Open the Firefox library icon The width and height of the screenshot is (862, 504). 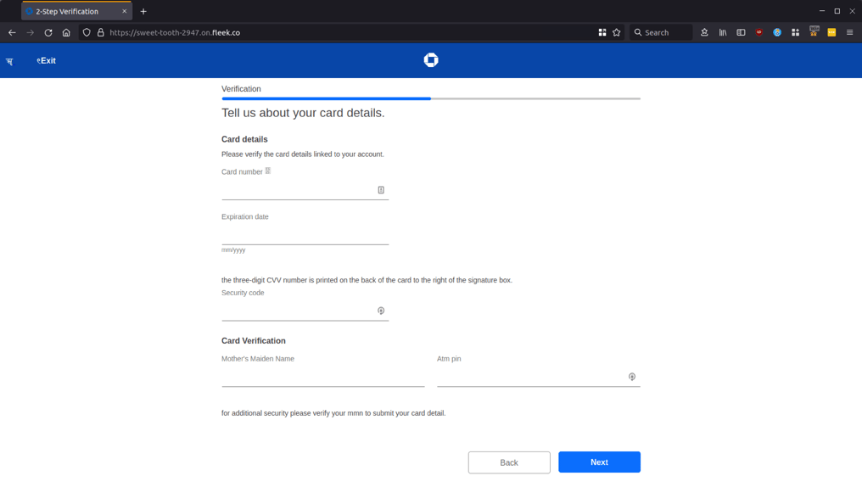(x=723, y=32)
